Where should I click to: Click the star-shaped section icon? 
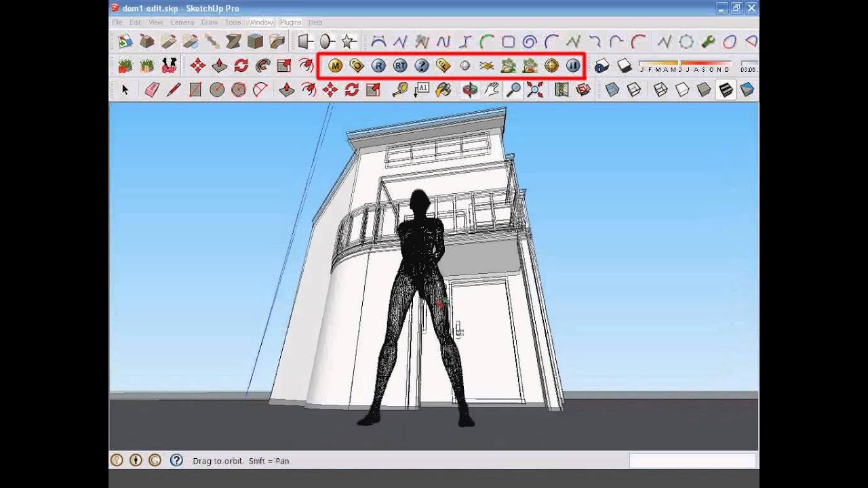tap(349, 42)
